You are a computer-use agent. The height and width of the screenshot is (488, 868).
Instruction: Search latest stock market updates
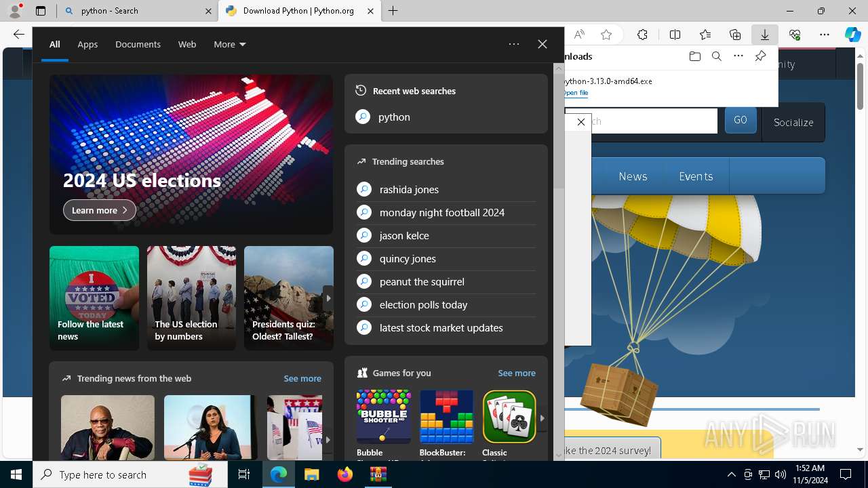tap(446, 327)
